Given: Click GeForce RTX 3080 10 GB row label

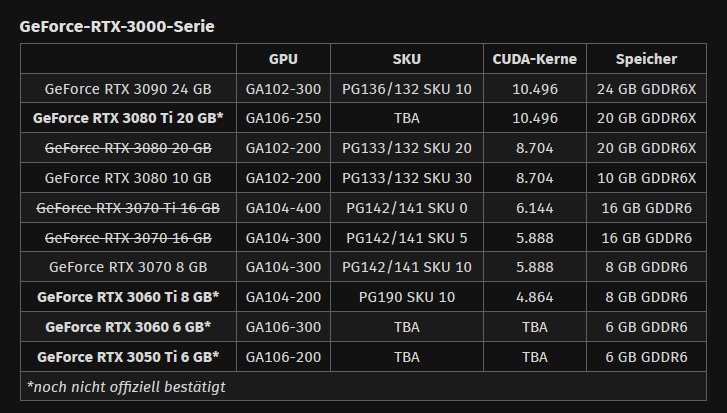Looking at the screenshot, I should 128,178.
